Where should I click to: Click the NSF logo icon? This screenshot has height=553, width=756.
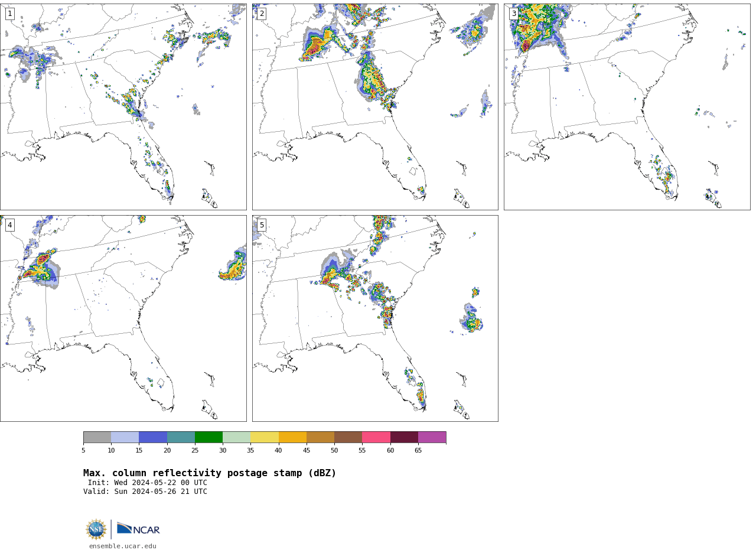click(x=96, y=529)
